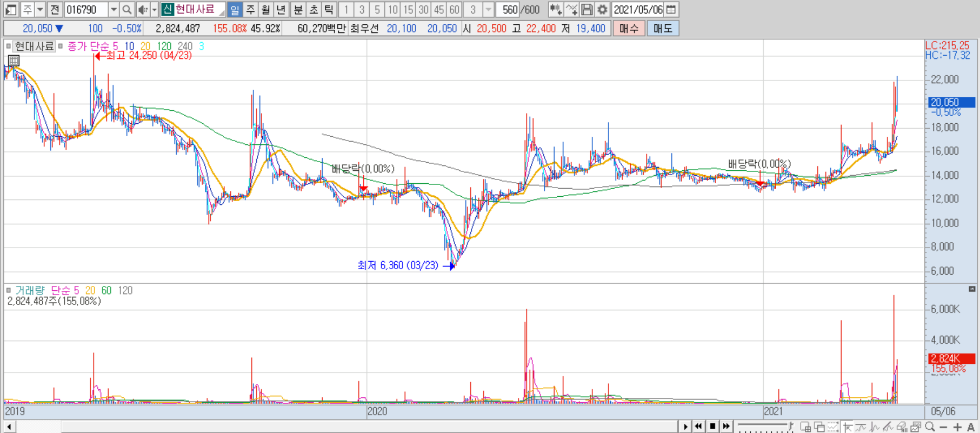Click the horizontal scrollbar track at bottom
This screenshot has width=980, height=433.
[x=346, y=427]
